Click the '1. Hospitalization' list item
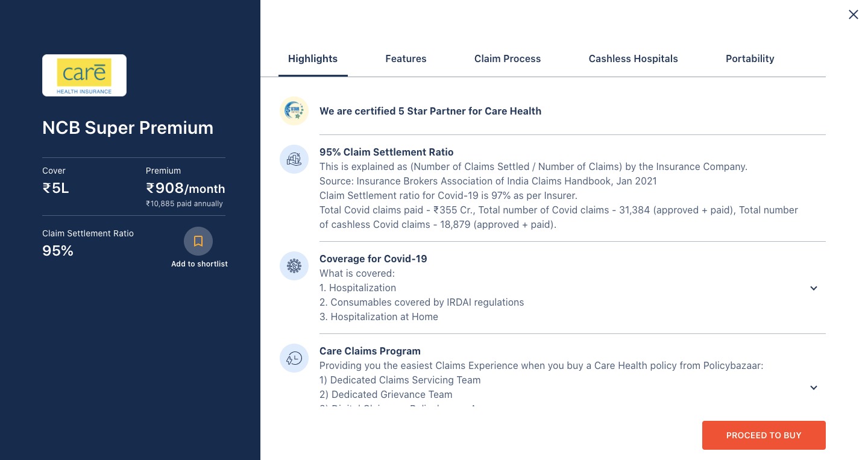Screen dimensions: 868x460 tap(358, 288)
